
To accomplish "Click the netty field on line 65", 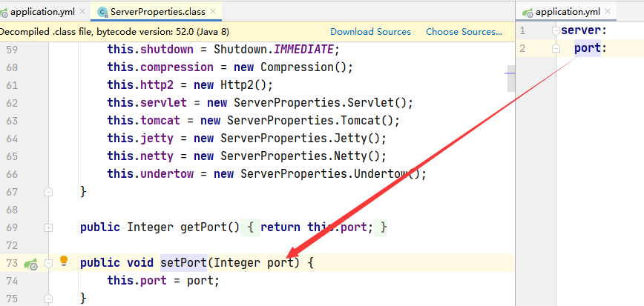I will click(x=157, y=156).
